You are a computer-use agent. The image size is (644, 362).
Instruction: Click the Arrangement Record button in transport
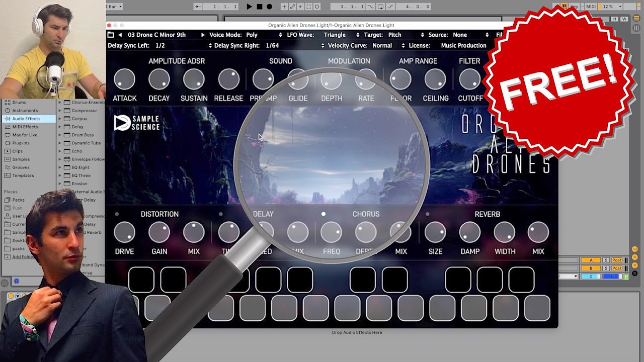click(x=269, y=7)
